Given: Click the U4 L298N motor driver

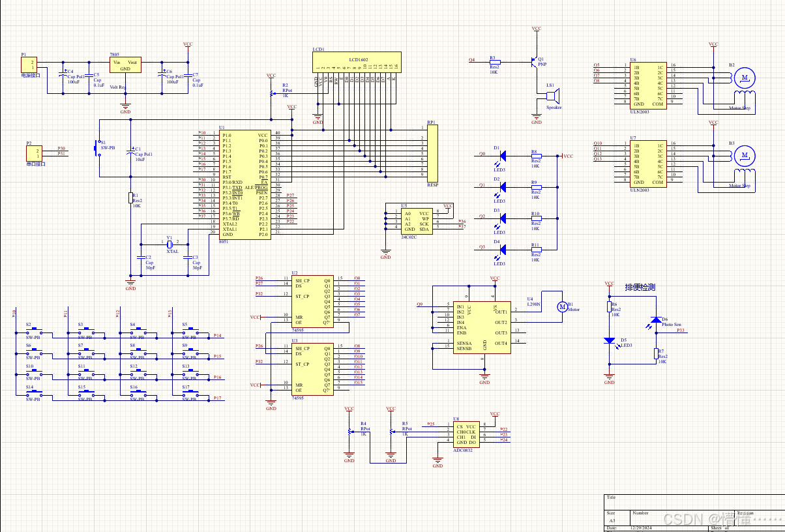Looking at the screenshot, I should (x=483, y=327).
